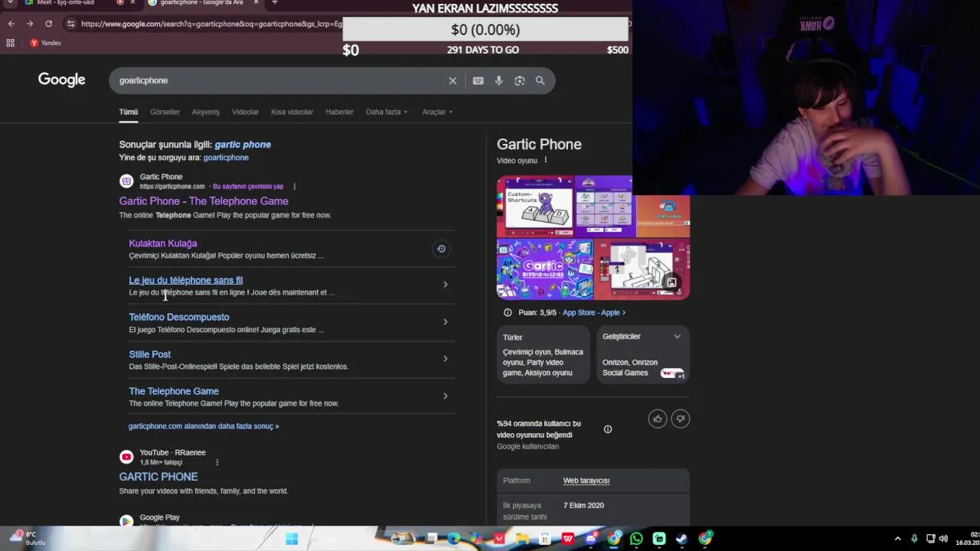This screenshot has height=551, width=980.
Task: Open WhatsApp from the taskbar
Action: (636, 539)
